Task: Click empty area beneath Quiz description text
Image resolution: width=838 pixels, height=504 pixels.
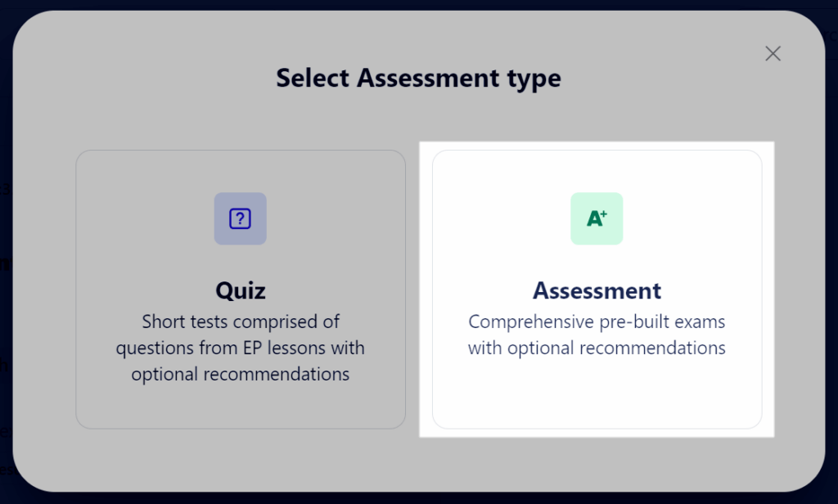Action: pyautogui.click(x=241, y=406)
